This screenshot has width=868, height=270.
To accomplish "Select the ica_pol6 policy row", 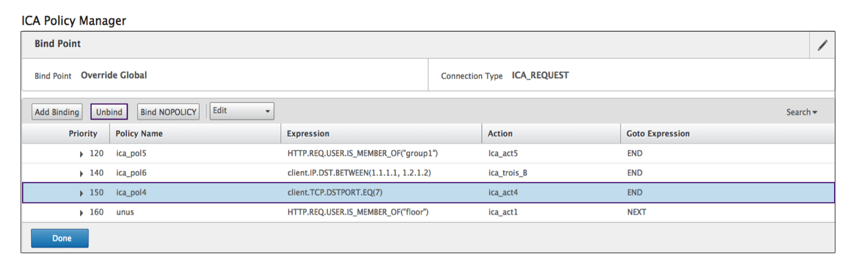I will click(131, 173).
